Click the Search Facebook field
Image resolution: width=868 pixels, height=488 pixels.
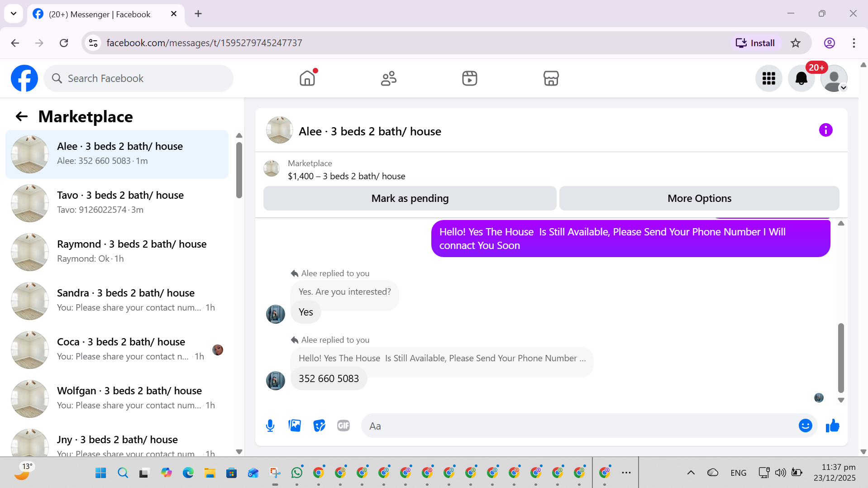[x=138, y=78]
